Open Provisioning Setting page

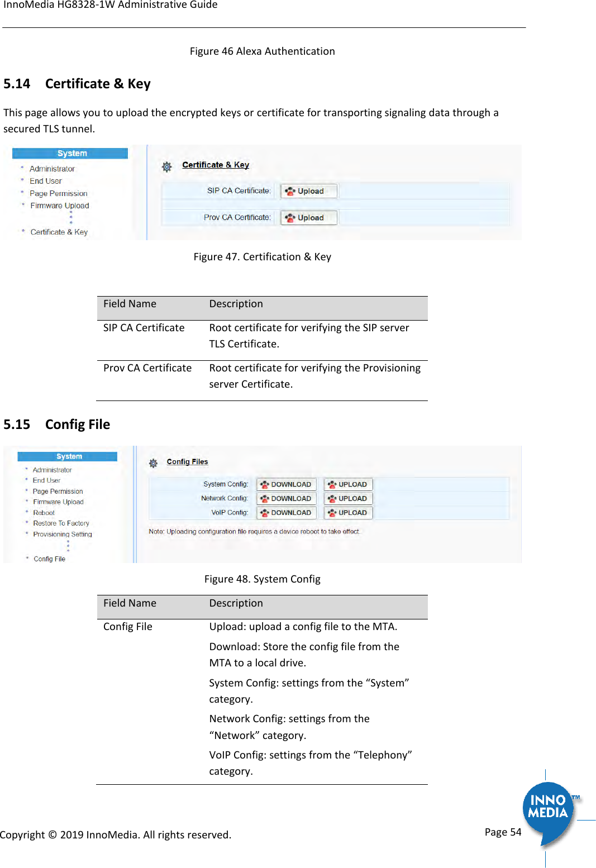click(63, 534)
